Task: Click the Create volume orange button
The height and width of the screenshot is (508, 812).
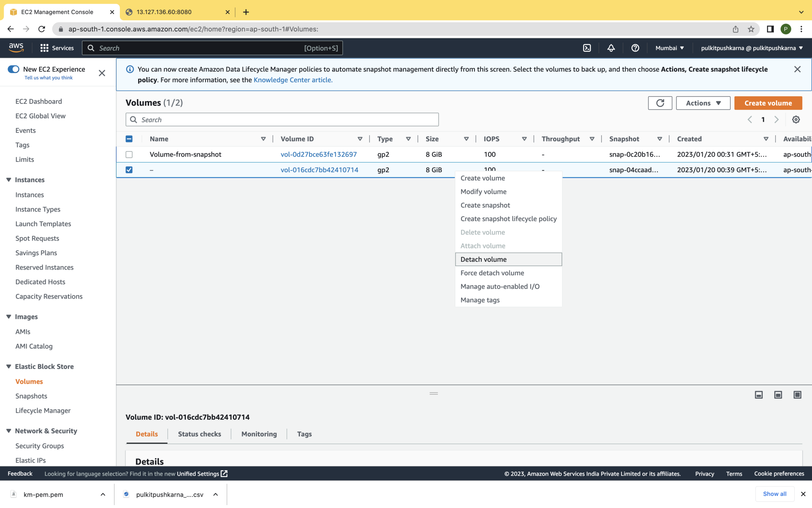Action: [768, 103]
